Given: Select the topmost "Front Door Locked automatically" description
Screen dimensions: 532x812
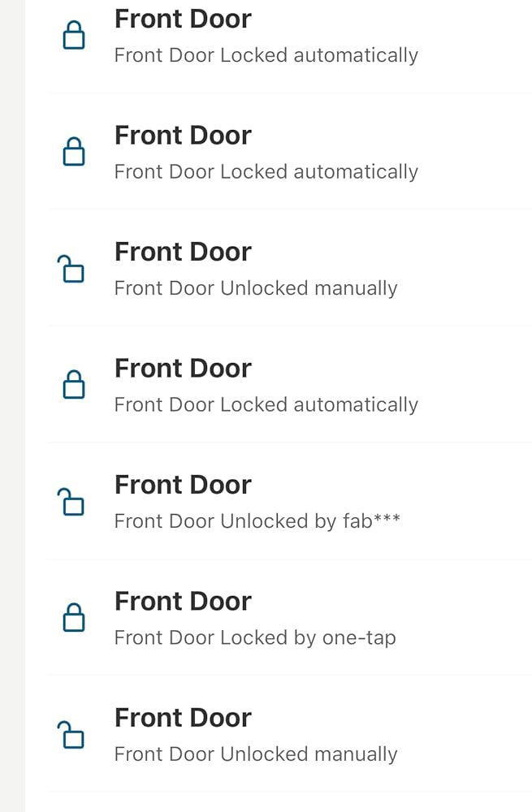Looking at the screenshot, I should [x=266, y=55].
